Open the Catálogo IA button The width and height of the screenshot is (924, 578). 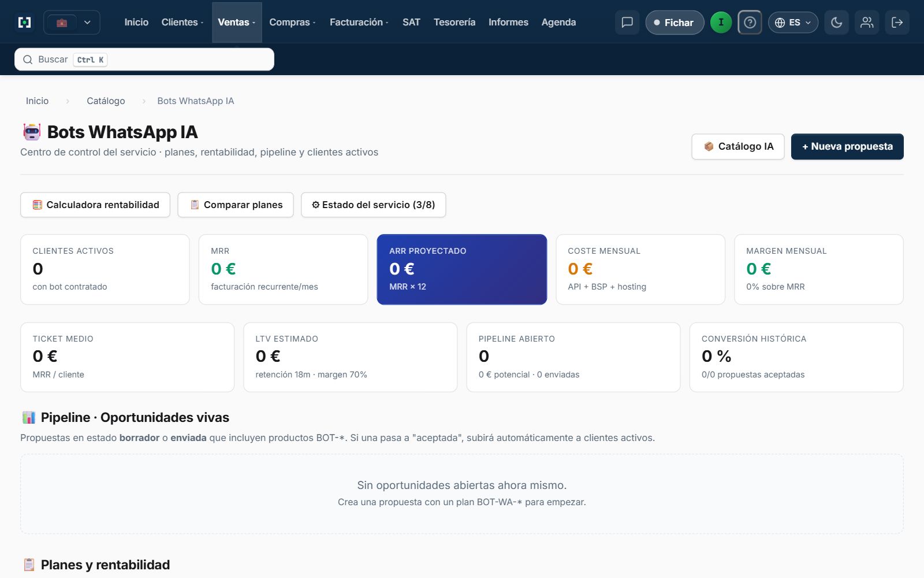tap(738, 147)
